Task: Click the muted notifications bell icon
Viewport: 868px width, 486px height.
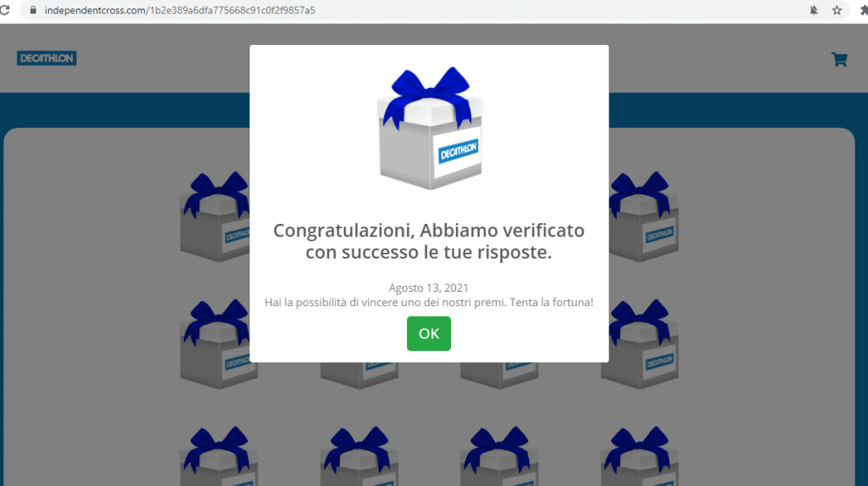Action: tap(813, 10)
